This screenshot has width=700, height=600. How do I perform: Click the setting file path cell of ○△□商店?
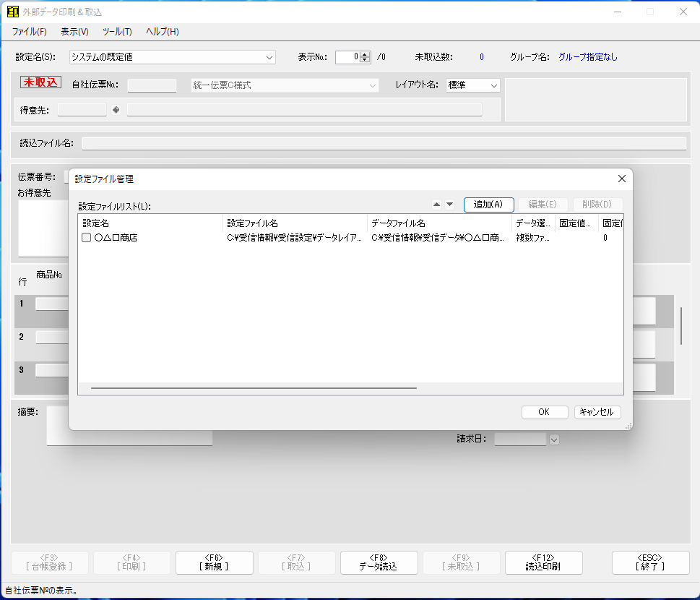click(x=294, y=238)
